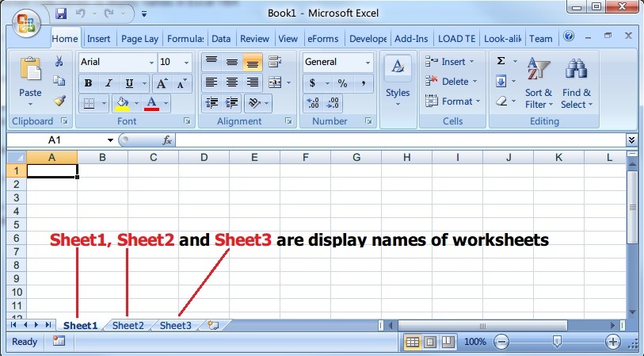Switch to the Sheet3 worksheet tab
Viewport: 644px width, 356px height.
(175, 326)
